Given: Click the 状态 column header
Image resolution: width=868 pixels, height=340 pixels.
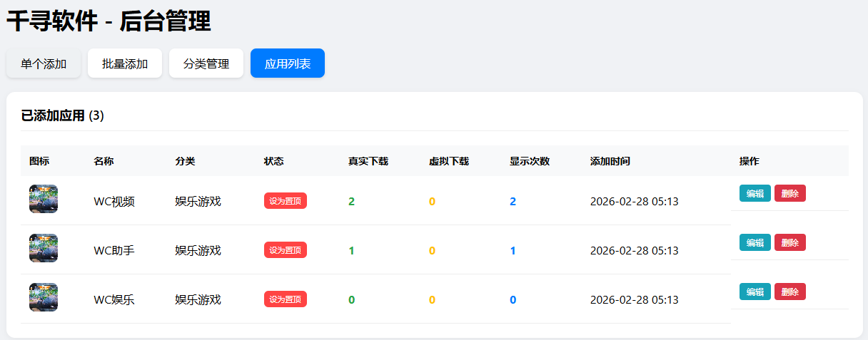Looking at the screenshot, I should click(x=274, y=161).
